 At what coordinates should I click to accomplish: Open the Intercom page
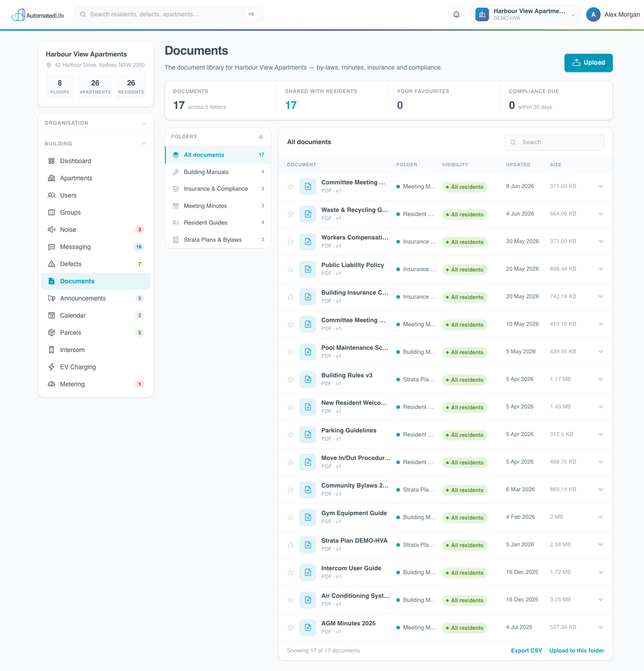[96, 350]
